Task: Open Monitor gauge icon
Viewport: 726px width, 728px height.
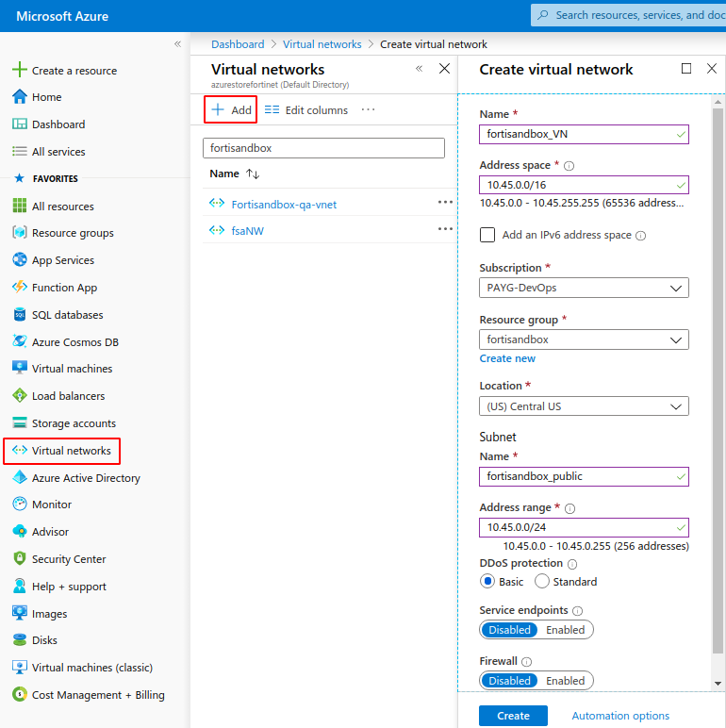Action: click(x=20, y=505)
